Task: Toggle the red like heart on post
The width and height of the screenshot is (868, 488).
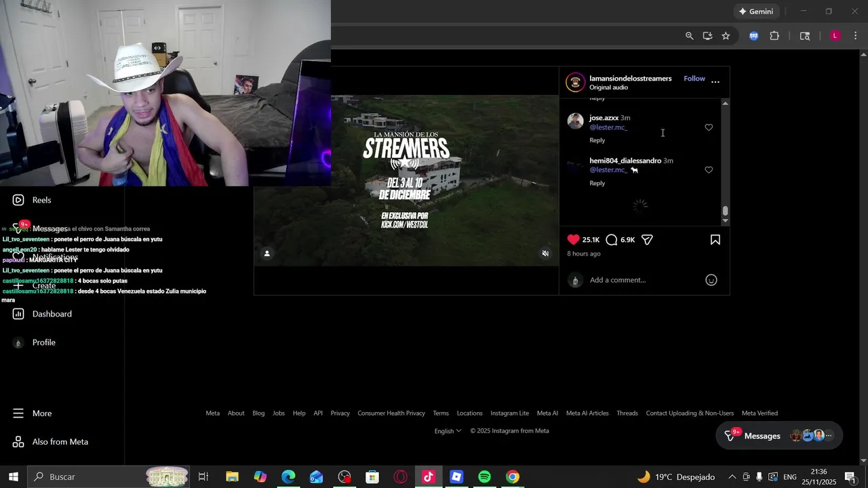Action: [x=574, y=240]
